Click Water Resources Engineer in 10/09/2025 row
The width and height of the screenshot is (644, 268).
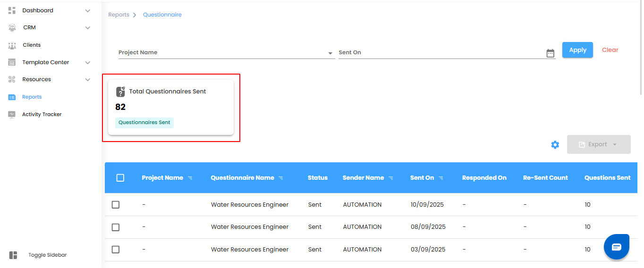tap(250, 205)
